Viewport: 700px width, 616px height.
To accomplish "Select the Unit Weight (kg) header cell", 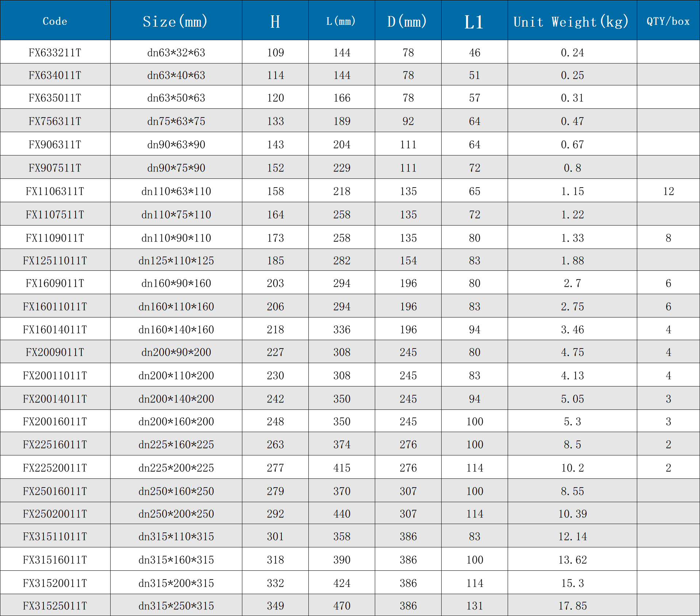I will click(x=572, y=21).
